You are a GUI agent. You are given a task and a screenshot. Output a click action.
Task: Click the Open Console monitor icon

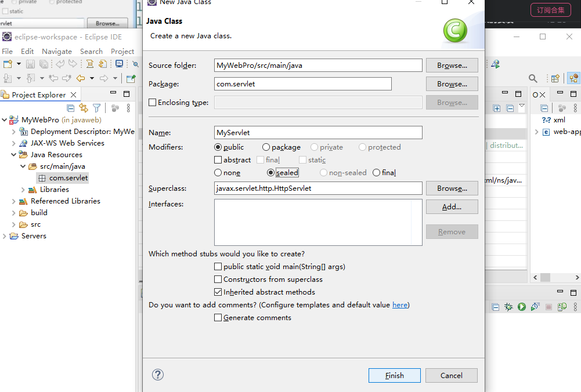coord(120,64)
